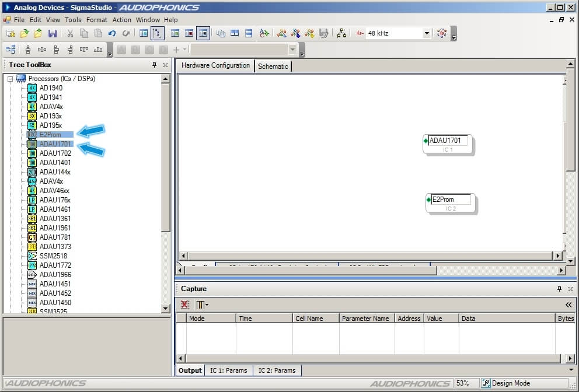The image size is (579, 392).
Task: Switch to the IC 1: Params tab
Action: [x=229, y=370]
